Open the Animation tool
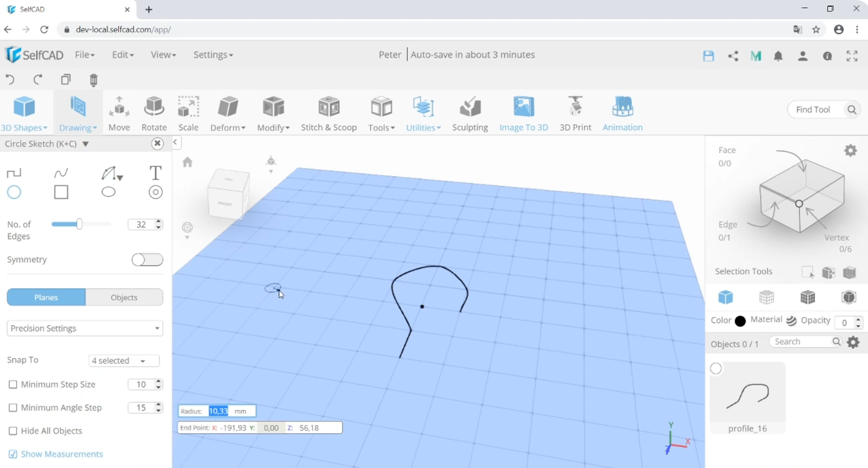Screen dimensions: 868x468 coord(623,113)
